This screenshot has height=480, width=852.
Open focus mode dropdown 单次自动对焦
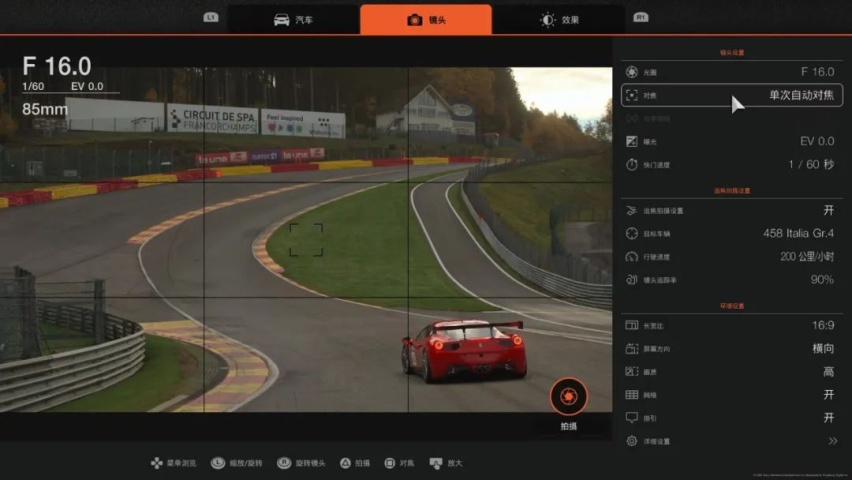coord(801,95)
